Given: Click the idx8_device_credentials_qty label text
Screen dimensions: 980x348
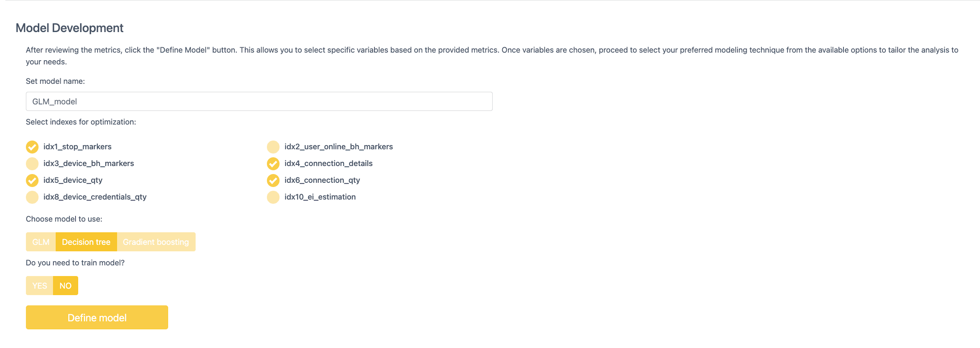Looking at the screenshot, I should point(95,197).
